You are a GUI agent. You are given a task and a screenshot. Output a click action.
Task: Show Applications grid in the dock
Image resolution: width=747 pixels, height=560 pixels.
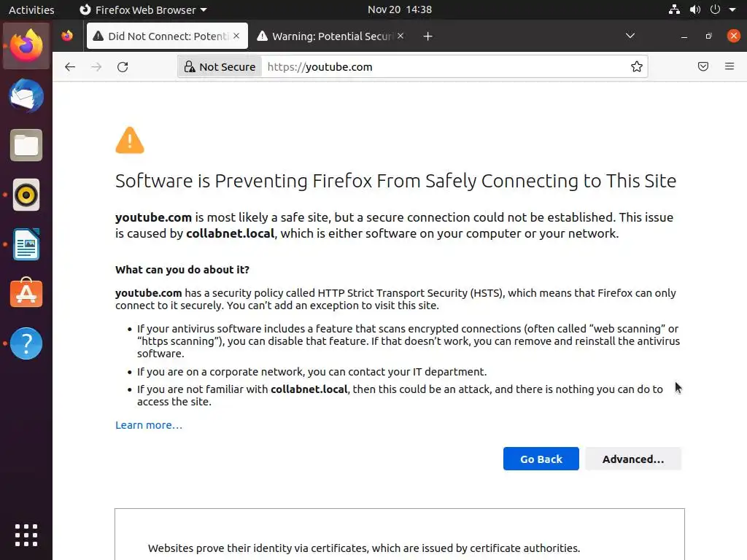click(x=26, y=534)
